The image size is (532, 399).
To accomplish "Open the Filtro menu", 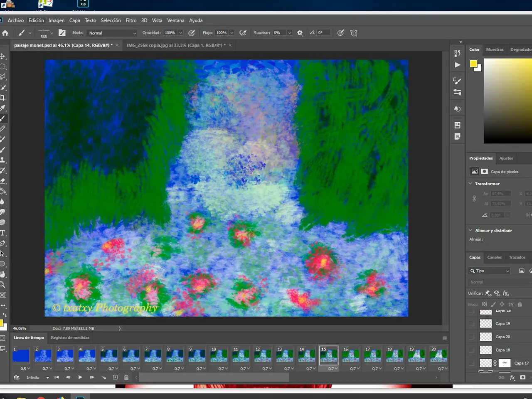I will point(131,20).
